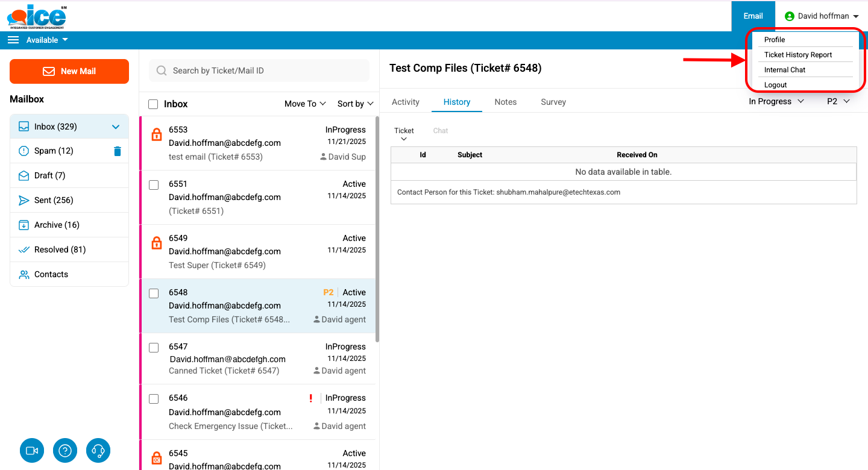The width and height of the screenshot is (868, 470).
Task: Select Ticket History Report menu item
Action: tap(798, 55)
